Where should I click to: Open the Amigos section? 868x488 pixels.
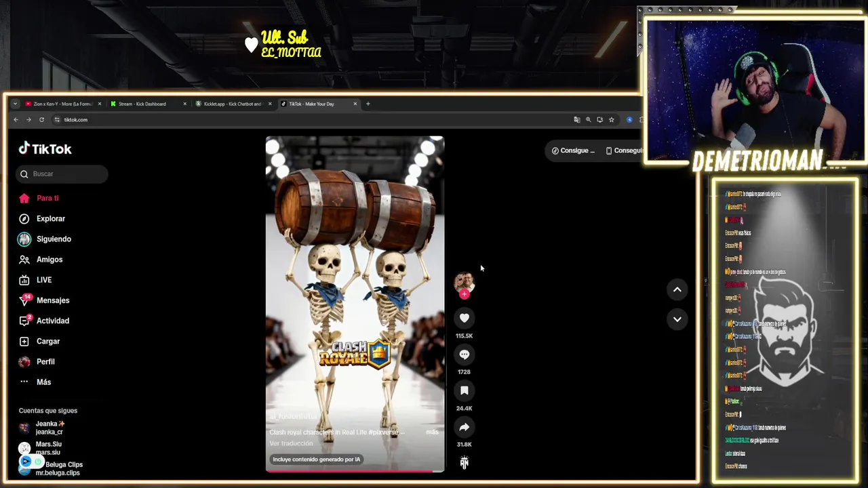click(41, 259)
